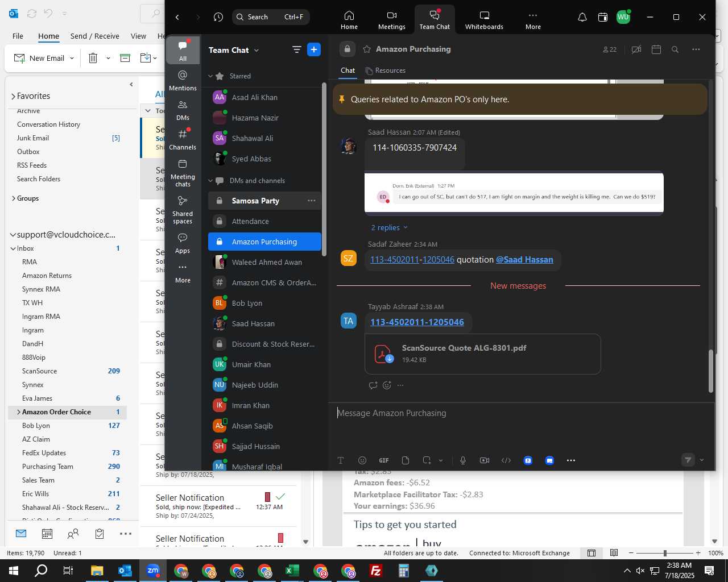Open chat with Asad Ali Khan
The width and height of the screenshot is (728, 582).
click(x=264, y=97)
